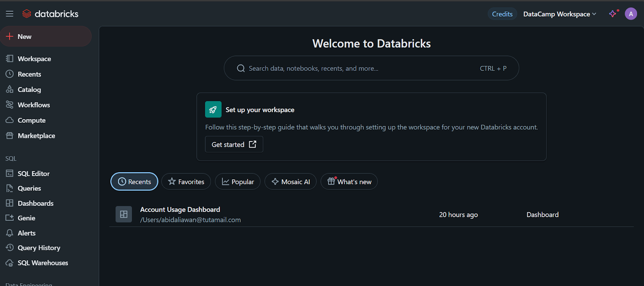Open Recents from the sidebar
The width and height of the screenshot is (644, 286).
click(x=29, y=74)
